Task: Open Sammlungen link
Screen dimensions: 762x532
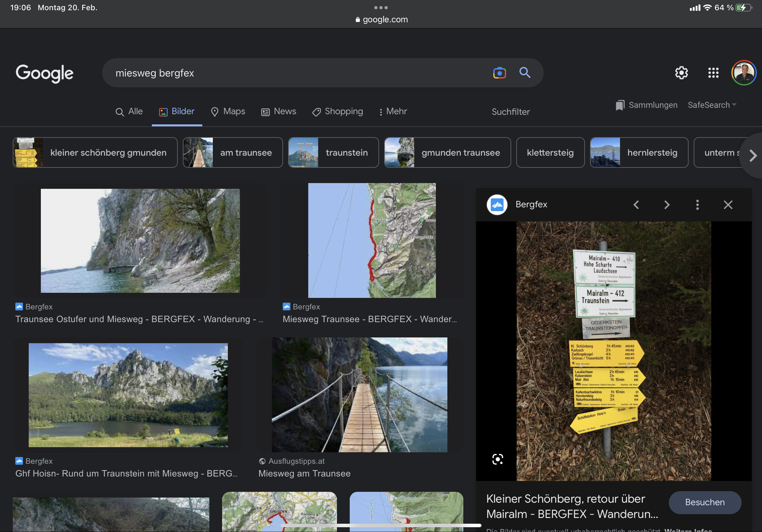Action: click(x=646, y=105)
